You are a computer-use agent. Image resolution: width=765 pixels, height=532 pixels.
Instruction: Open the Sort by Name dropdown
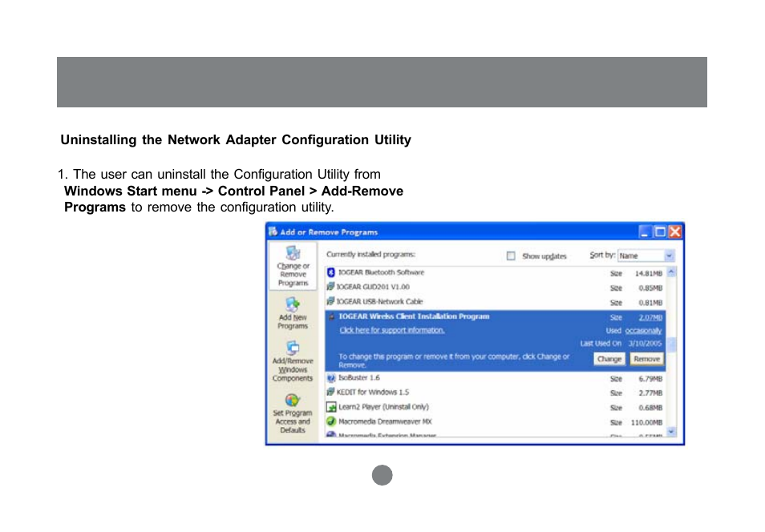tap(646, 256)
